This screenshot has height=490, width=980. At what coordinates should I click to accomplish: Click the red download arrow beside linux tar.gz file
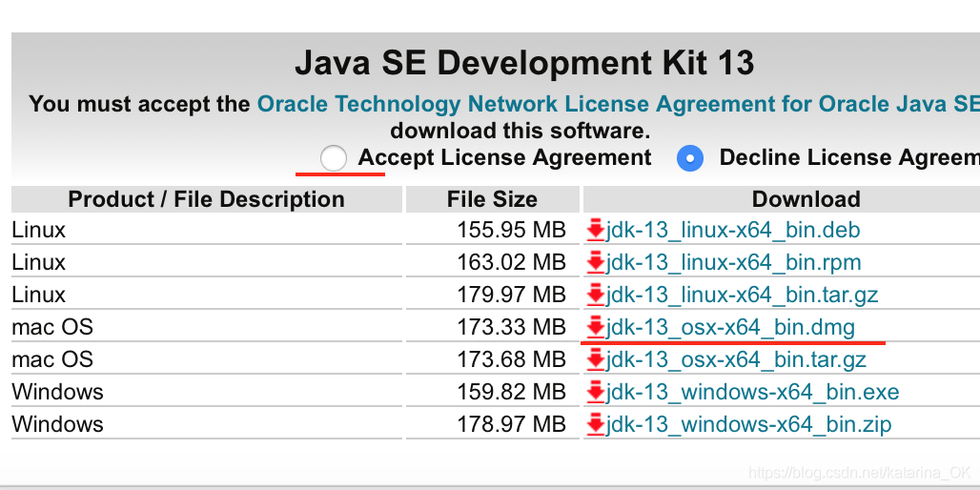596,295
